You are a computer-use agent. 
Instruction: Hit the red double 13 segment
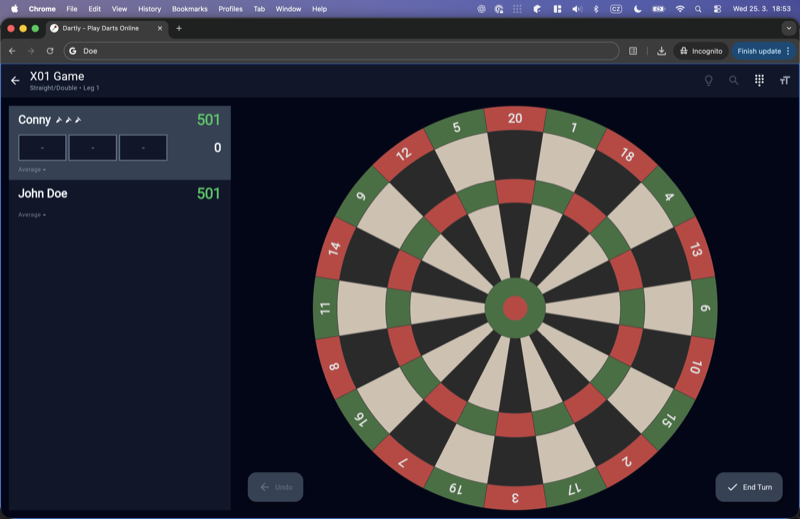tap(695, 250)
